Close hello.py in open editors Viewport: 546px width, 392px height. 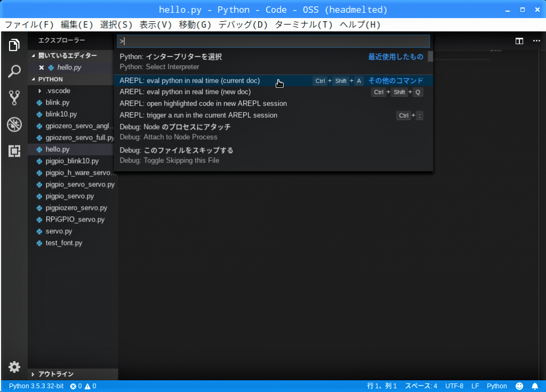[x=42, y=68]
